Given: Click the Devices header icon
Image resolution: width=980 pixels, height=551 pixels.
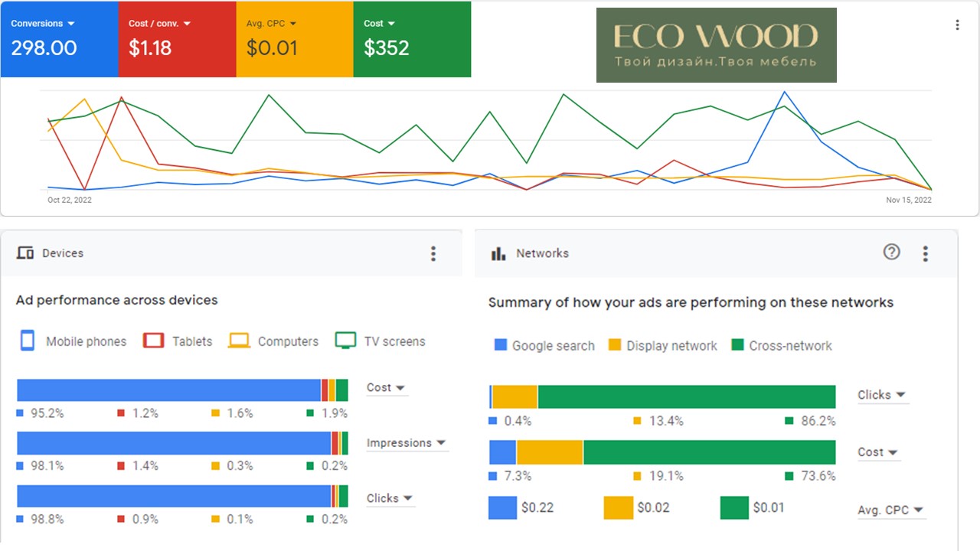Looking at the screenshot, I should (x=25, y=253).
